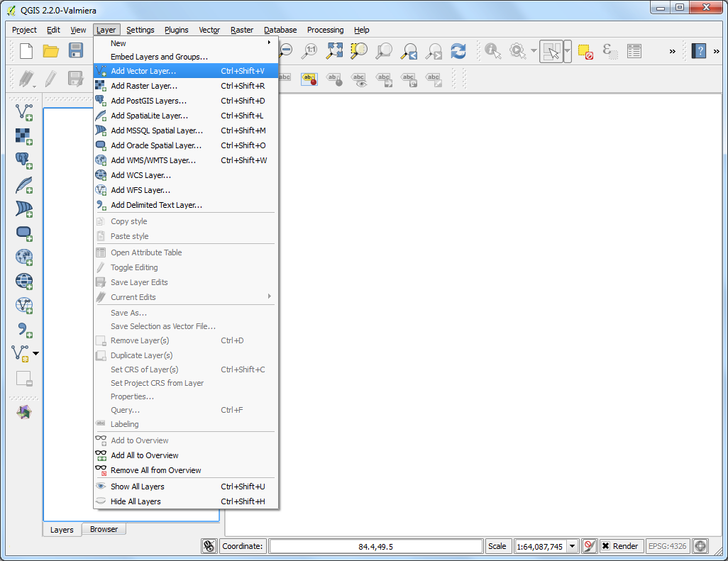Screen dimensions: 728x561
Task: Click the Pin/Unpin Labels toolbar icon
Action: (x=309, y=79)
